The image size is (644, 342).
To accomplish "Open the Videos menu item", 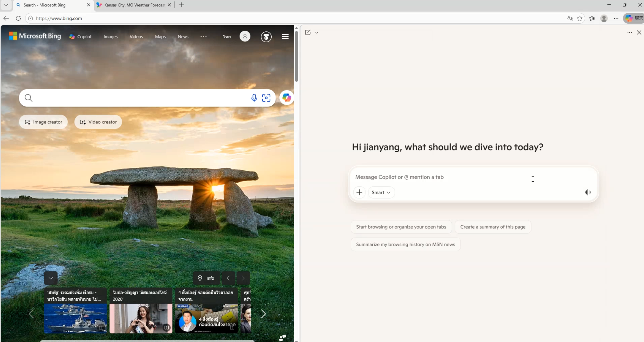I will click(x=136, y=37).
